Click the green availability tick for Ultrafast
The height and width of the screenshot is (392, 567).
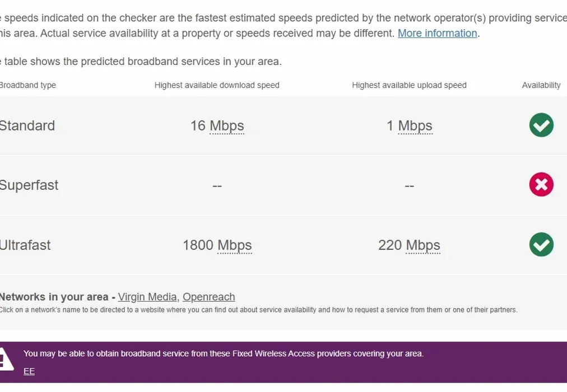pyautogui.click(x=541, y=245)
